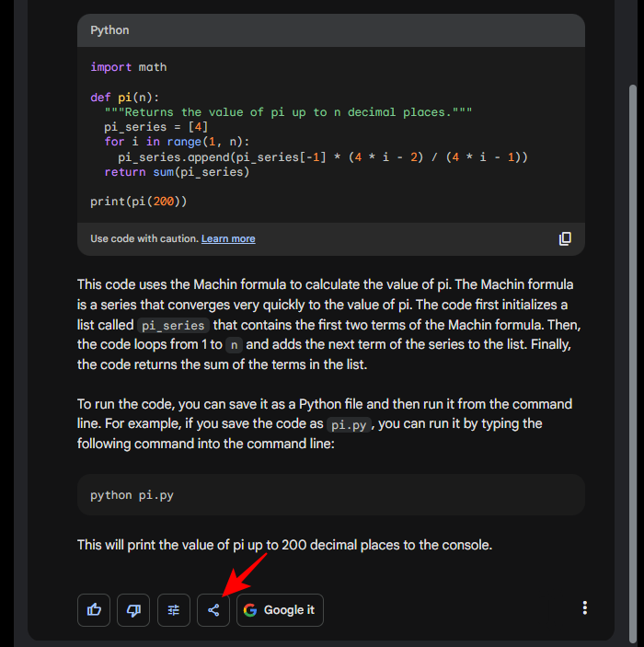The width and height of the screenshot is (644, 647).
Task: Click the thumbs up good response icon
Action: coord(94,610)
